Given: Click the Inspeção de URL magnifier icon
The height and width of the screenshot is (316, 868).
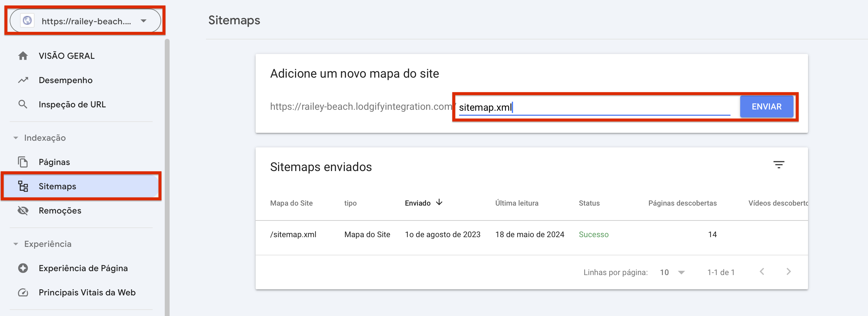Looking at the screenshot, I should (23, 104).
